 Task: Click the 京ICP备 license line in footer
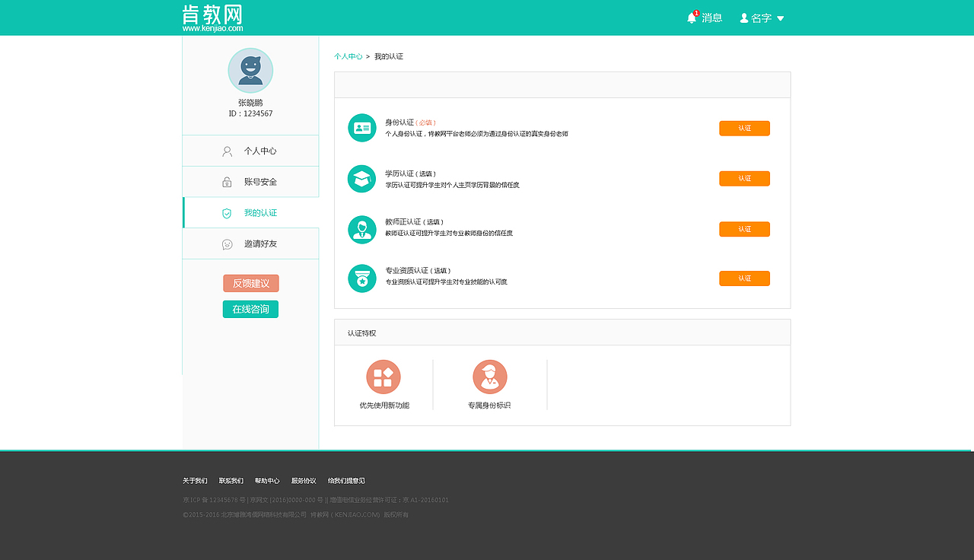coord(316,501)
